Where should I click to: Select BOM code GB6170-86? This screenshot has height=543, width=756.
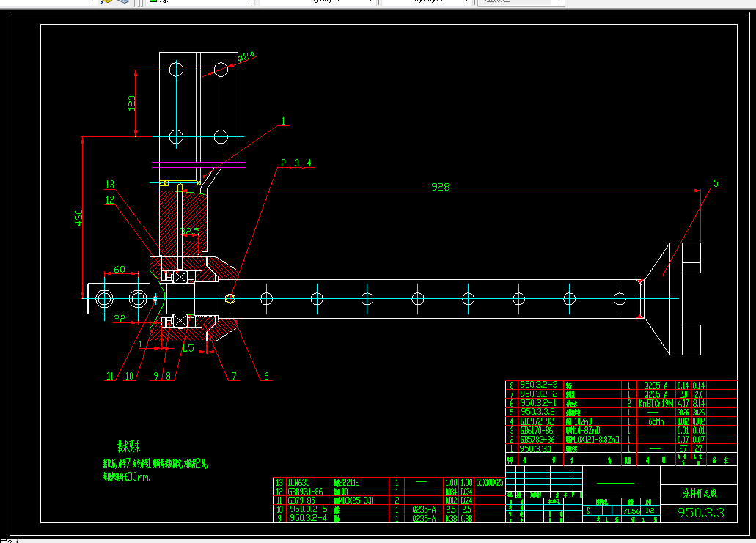537,430
